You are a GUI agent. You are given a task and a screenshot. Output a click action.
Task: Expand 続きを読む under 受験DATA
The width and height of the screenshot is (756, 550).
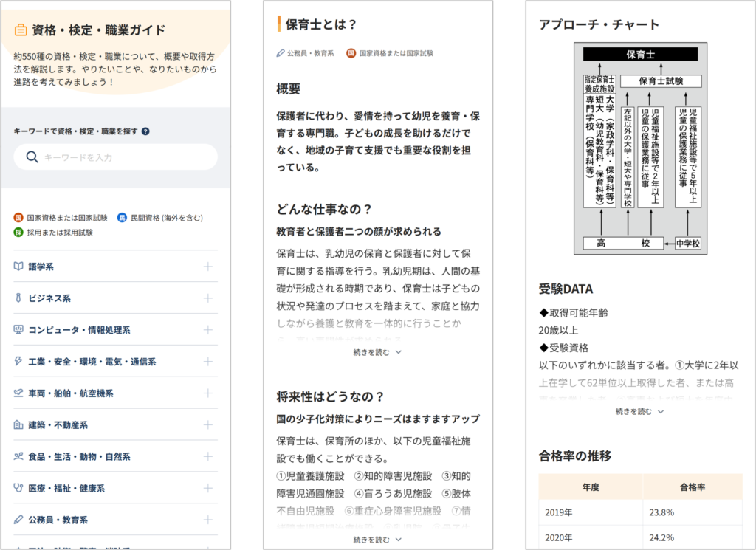tap(639, 411)
